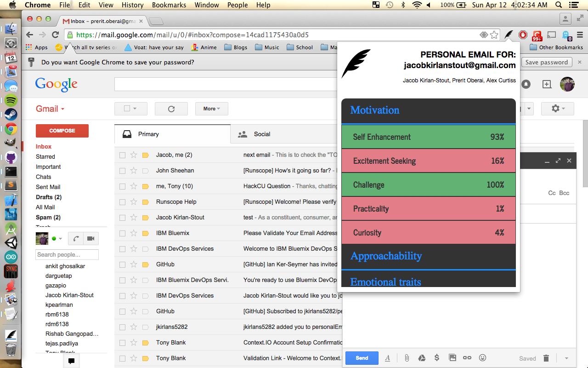
Task: Star the Jacob Kirlan-Stout test email
Action: point(134,218)
